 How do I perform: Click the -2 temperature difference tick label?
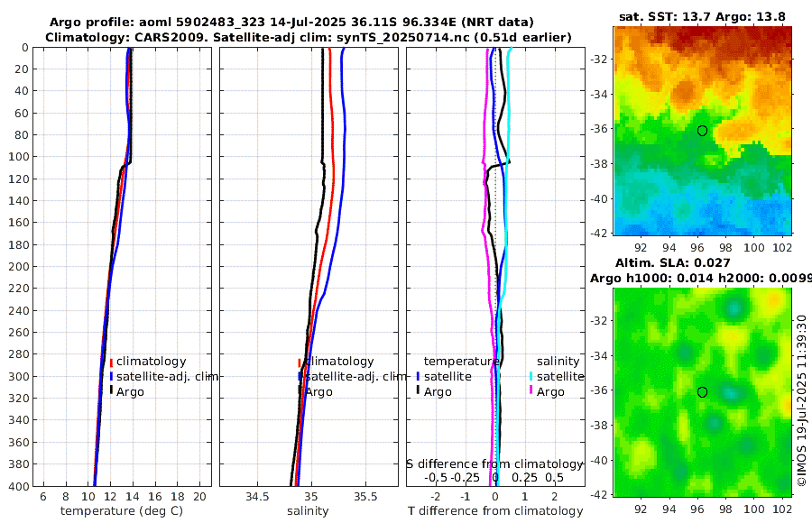click(436, 497)
